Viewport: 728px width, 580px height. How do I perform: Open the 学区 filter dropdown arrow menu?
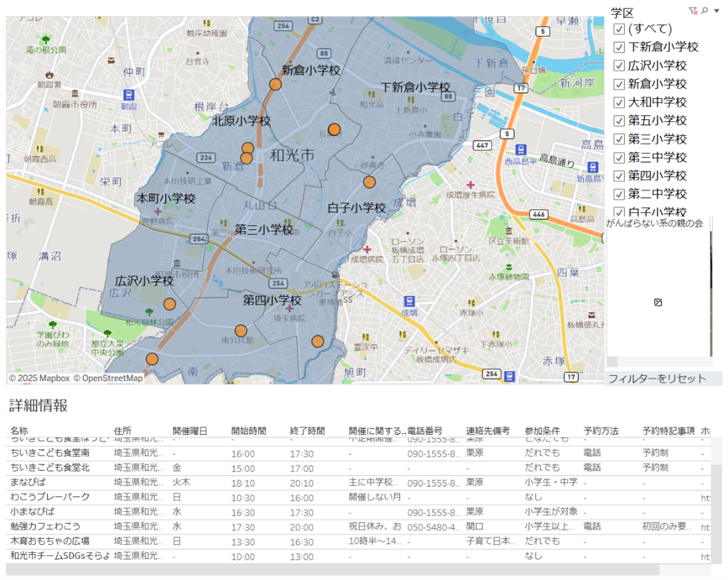coord(716,11)
